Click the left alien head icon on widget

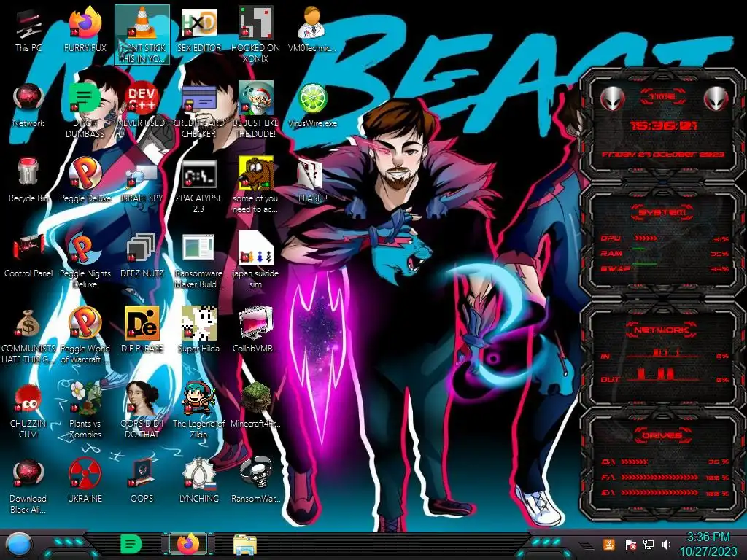pyautogui.click(x=612, y=98)
